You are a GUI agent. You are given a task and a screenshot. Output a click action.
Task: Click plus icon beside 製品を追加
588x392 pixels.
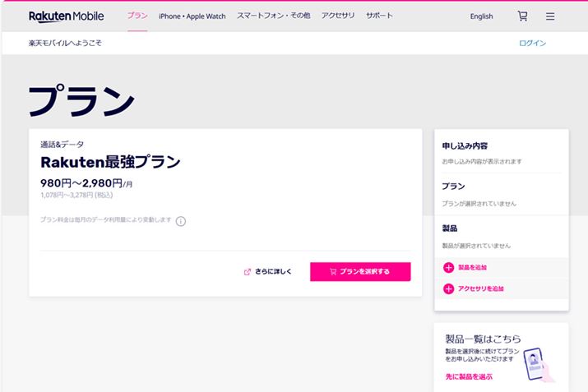[448, 267]
